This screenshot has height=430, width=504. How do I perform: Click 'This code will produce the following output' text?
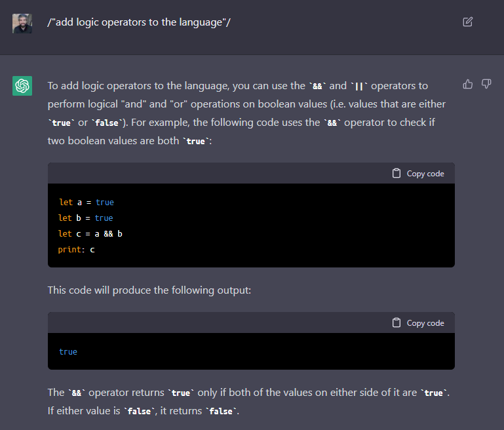(149, 290)
